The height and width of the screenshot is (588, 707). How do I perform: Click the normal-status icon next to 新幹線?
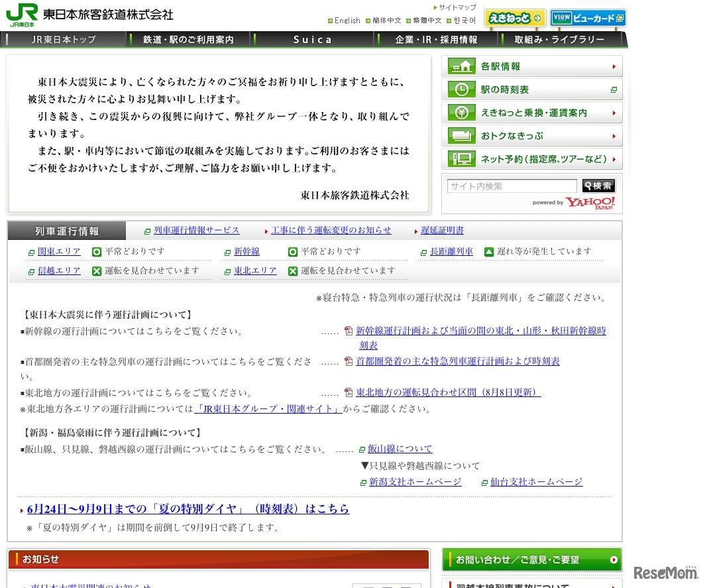click(x=293, y=252)
